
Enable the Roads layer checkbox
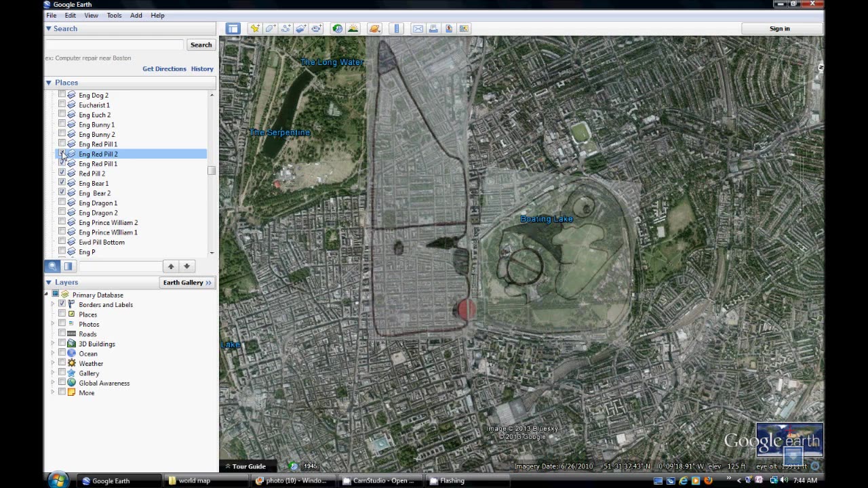tap(62, 333)
